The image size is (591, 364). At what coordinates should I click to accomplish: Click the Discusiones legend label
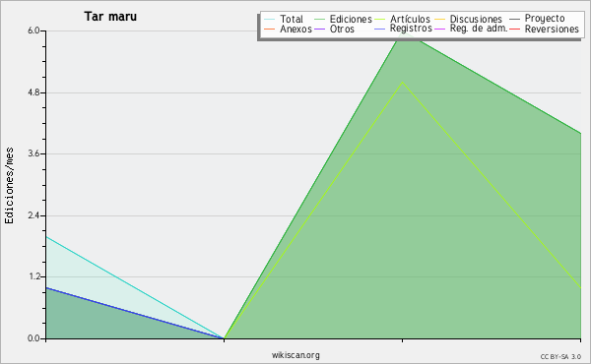[x=476, y=20]
